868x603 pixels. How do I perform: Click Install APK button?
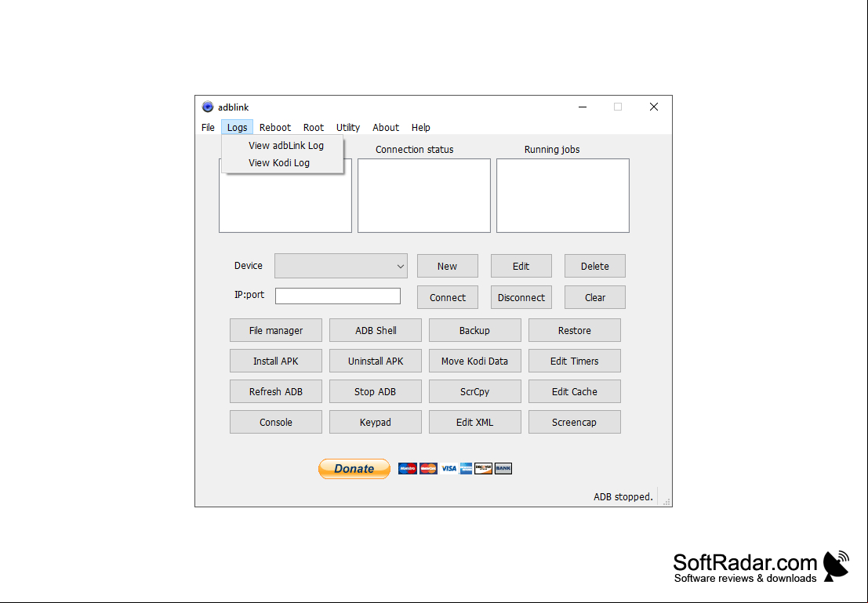(276, 361)
